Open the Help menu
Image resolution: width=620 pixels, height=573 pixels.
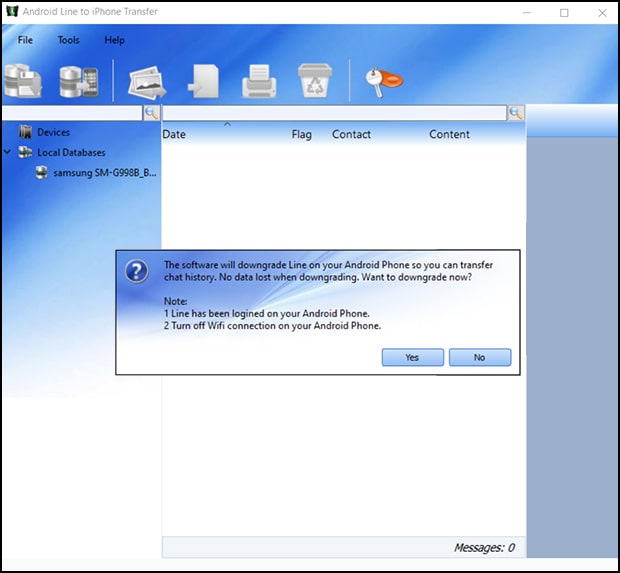coord(115,40)
